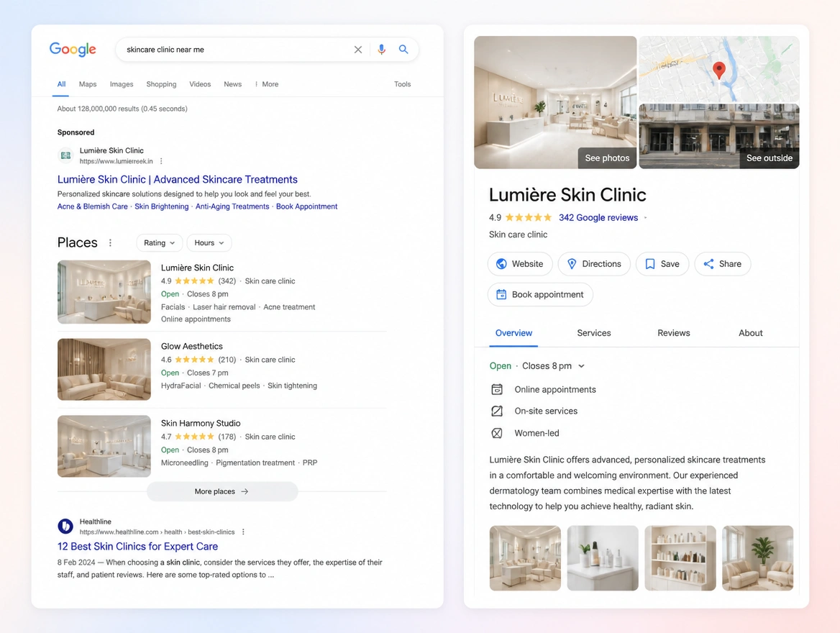Open the sponsored Lumière Skin Clinic headline link

[178, 180]
